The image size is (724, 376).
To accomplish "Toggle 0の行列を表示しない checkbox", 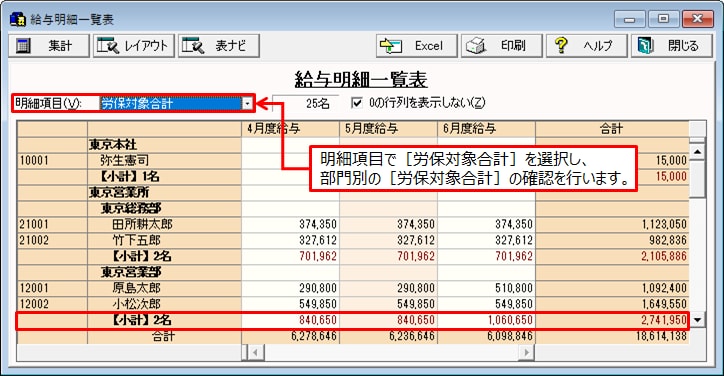I will pyautogui.click(x=356, y=103).
